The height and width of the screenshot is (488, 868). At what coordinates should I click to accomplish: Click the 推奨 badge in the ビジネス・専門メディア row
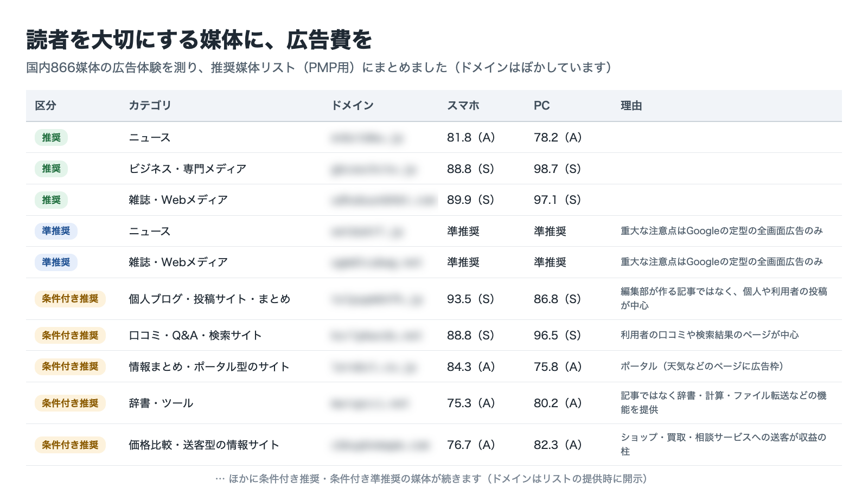click(x=52, y=169)
